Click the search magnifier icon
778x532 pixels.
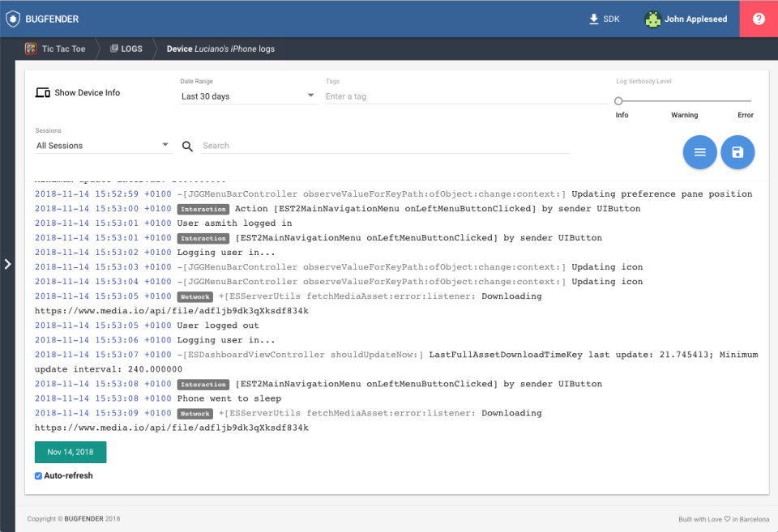[x=187, y=146]
